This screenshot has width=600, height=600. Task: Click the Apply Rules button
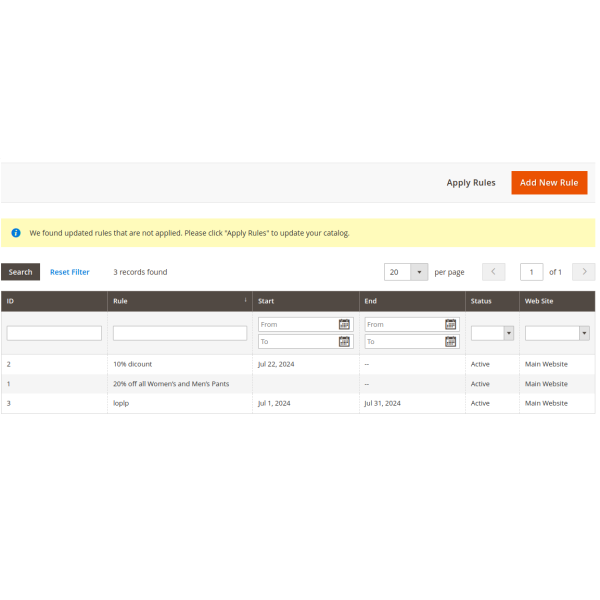click(x=471, y=183)
